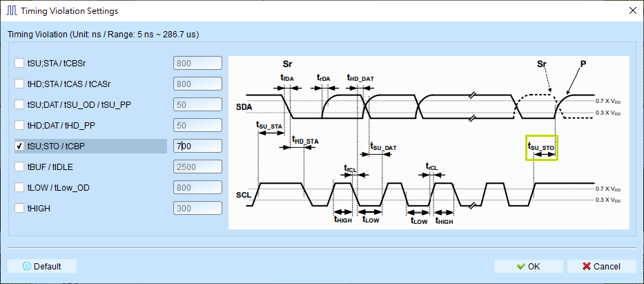Confirm settings with the OK button
This screenshot has width=644, height=284.
point(529,266)
